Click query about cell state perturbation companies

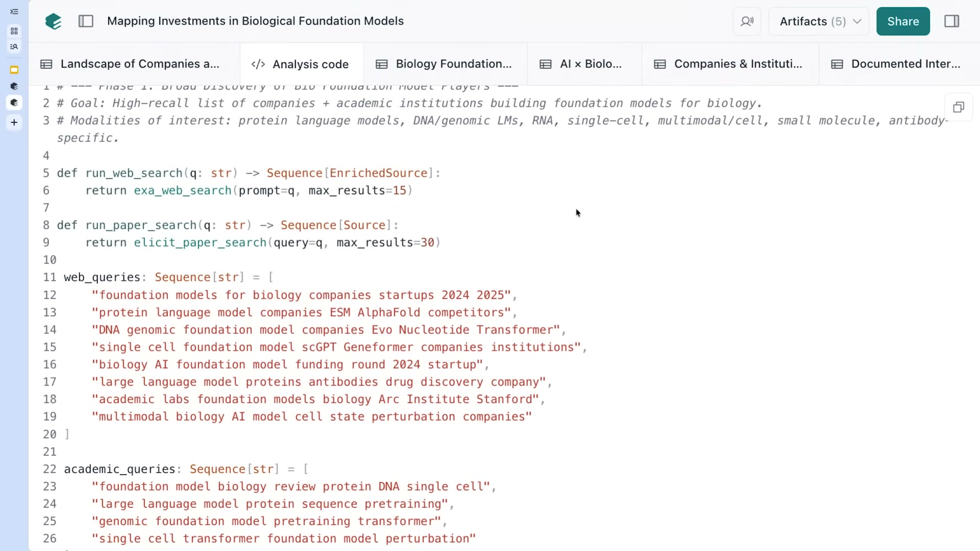click(312, 417)
